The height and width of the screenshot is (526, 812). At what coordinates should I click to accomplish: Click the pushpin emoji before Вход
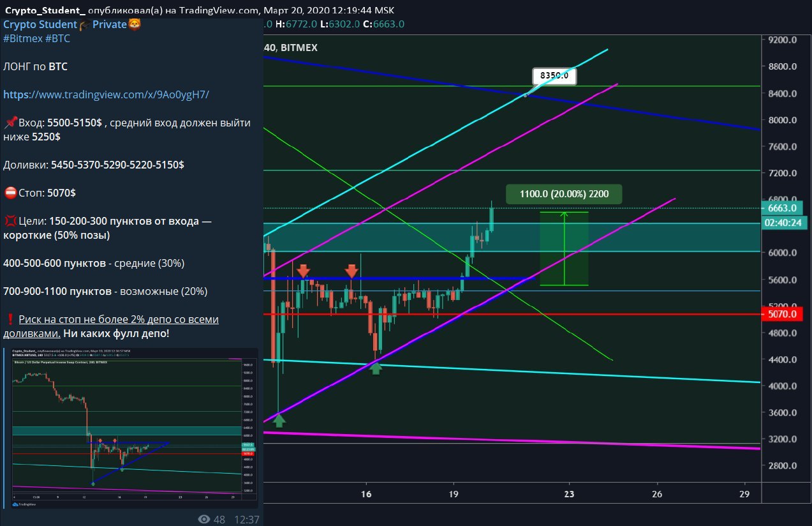pos(10,123)
